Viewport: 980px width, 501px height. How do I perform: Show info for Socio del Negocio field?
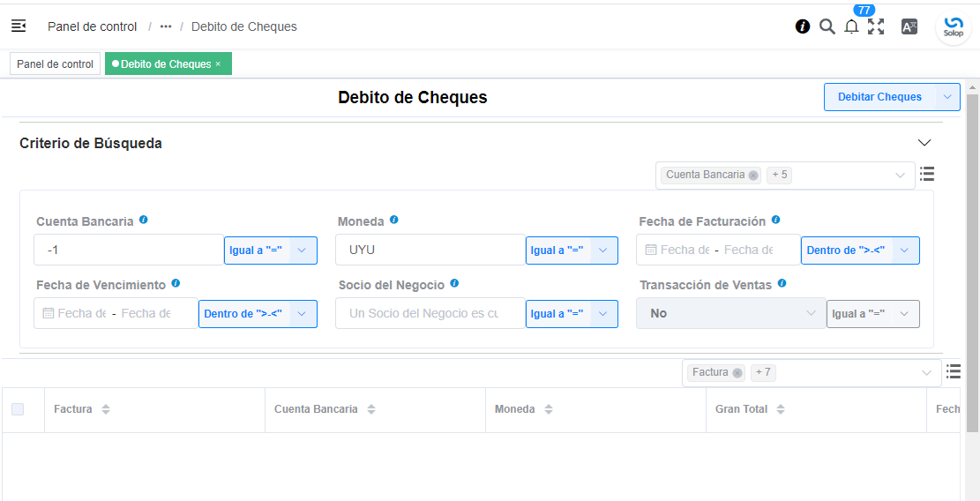click(454, 284)
